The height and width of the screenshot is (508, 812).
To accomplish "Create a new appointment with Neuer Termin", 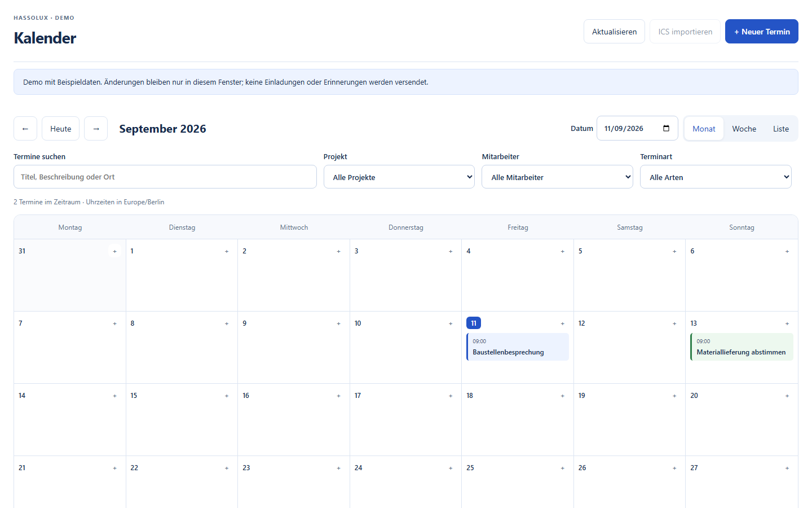I will pyautogui.click(x=762, y=32).
